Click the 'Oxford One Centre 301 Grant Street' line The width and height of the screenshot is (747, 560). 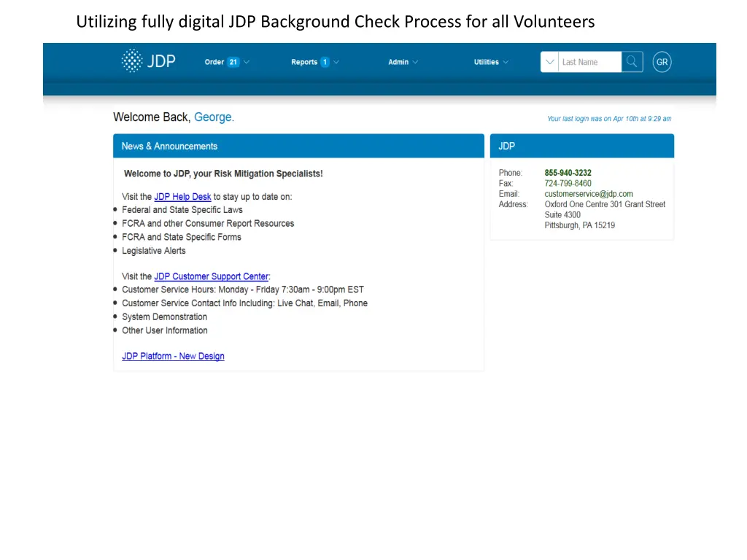pos(605,204)
